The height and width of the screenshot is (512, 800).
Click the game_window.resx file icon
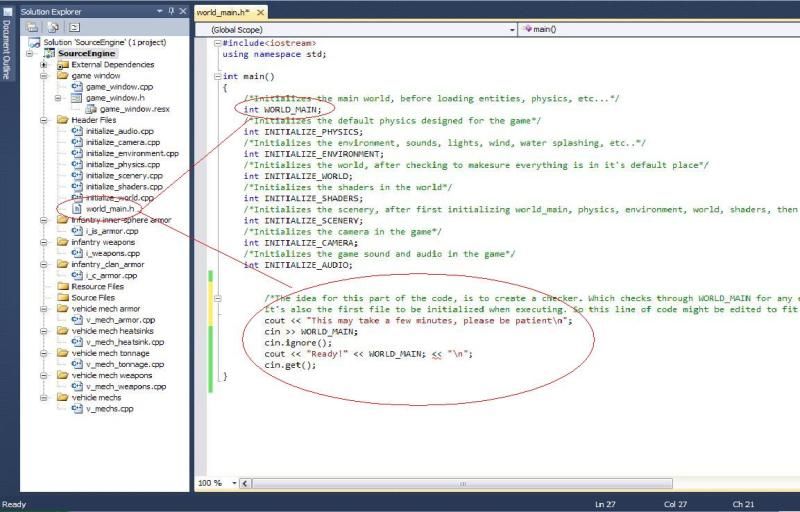click(x=91, y=109)
